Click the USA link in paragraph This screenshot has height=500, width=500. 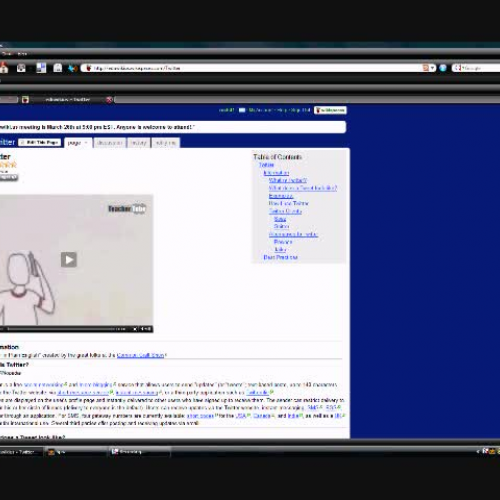click(x=240, y=416)
